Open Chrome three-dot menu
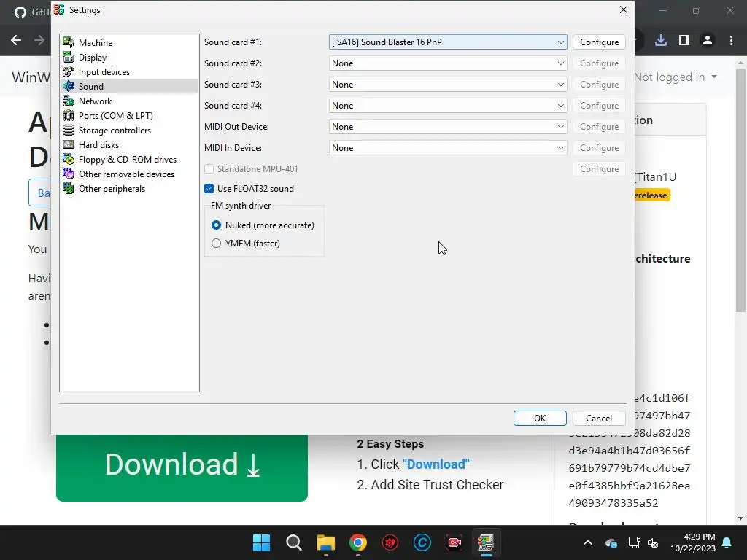 click(731, 41)
